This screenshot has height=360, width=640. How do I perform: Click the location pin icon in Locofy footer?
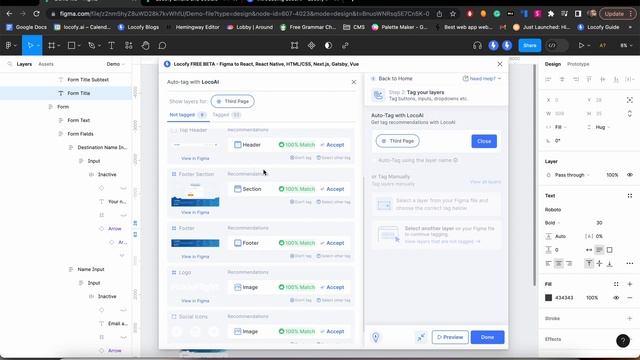click(x=376, y=337)
